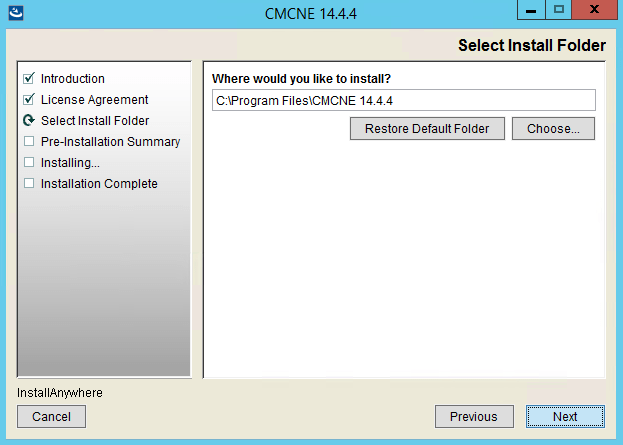This screenshot has width=623, height=445.
Task: Select the Pre-Installation Summary step label
Action: (x=110, y=142)
